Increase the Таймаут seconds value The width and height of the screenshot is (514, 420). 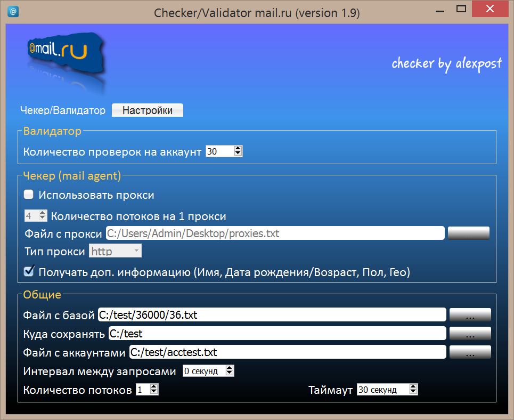click(413, 387)
